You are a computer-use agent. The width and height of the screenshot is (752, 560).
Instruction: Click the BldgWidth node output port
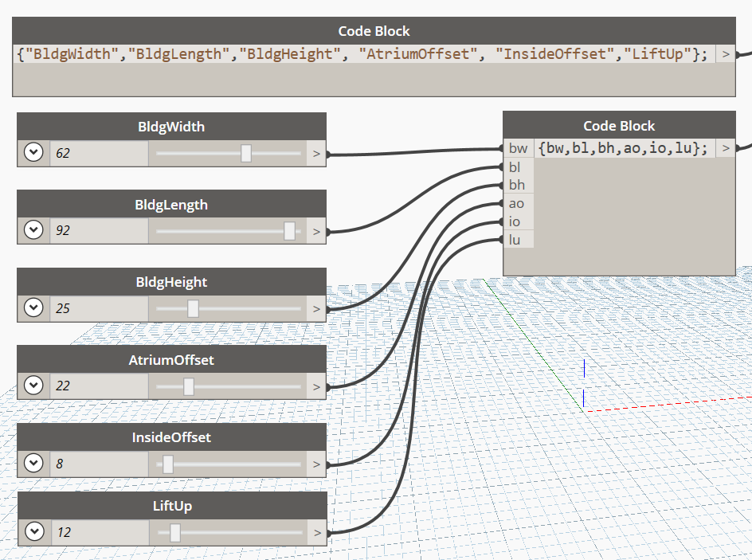pyautogui.click(x=316, y=154)
